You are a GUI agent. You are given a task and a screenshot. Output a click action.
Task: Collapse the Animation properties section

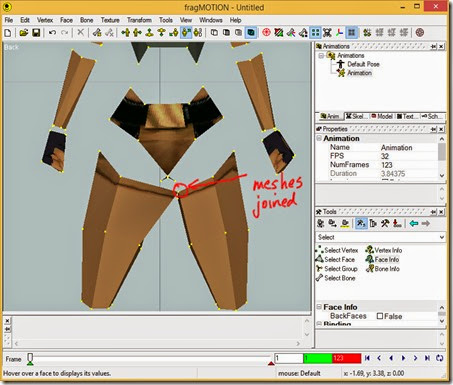[x=319, y=138]
